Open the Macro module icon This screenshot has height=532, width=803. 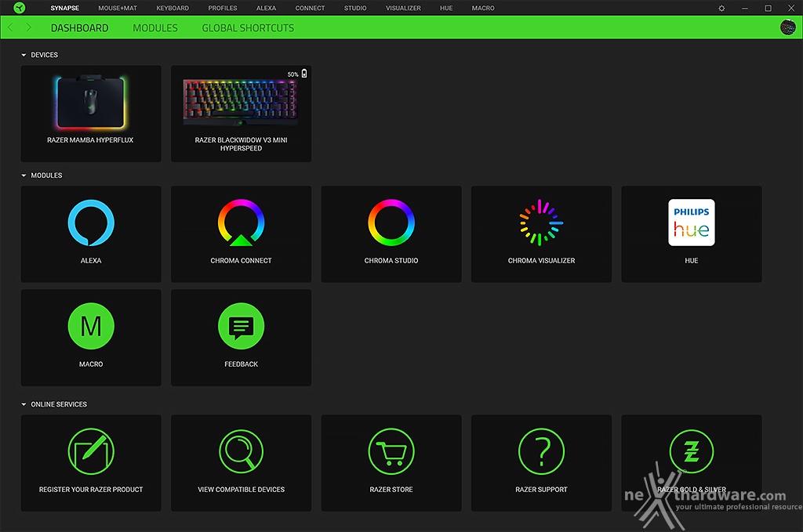[x=91, y=327]
